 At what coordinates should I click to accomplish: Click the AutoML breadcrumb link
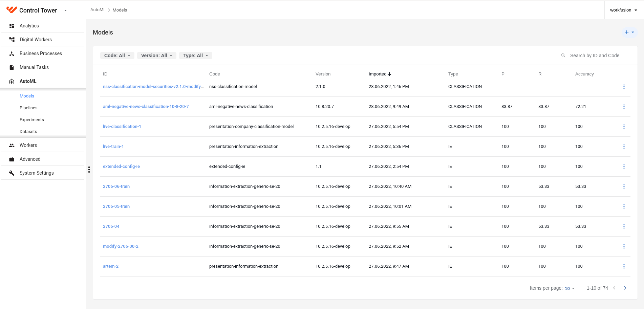98,10
